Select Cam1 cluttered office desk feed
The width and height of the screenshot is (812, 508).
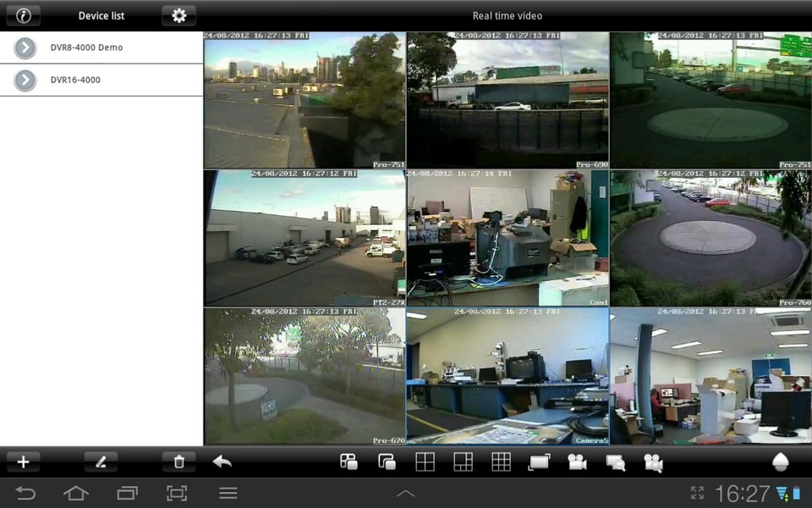[x=507, y=238]
